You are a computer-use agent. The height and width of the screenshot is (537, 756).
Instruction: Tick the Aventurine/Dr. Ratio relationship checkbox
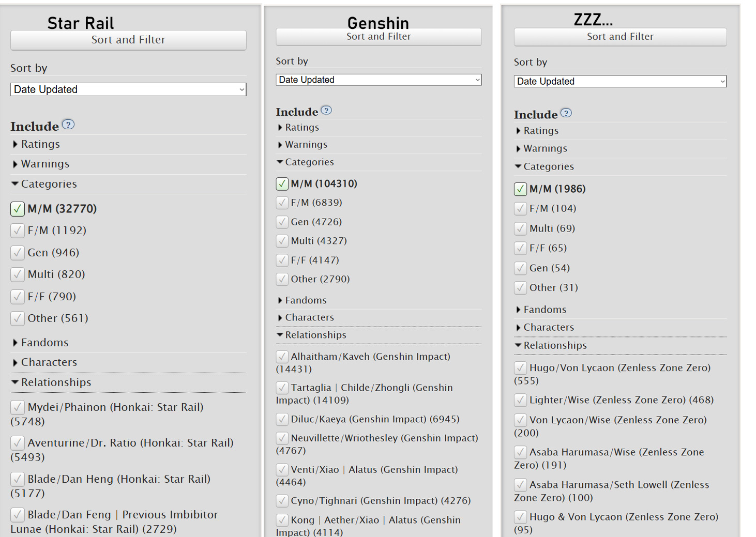pos(18,443)
